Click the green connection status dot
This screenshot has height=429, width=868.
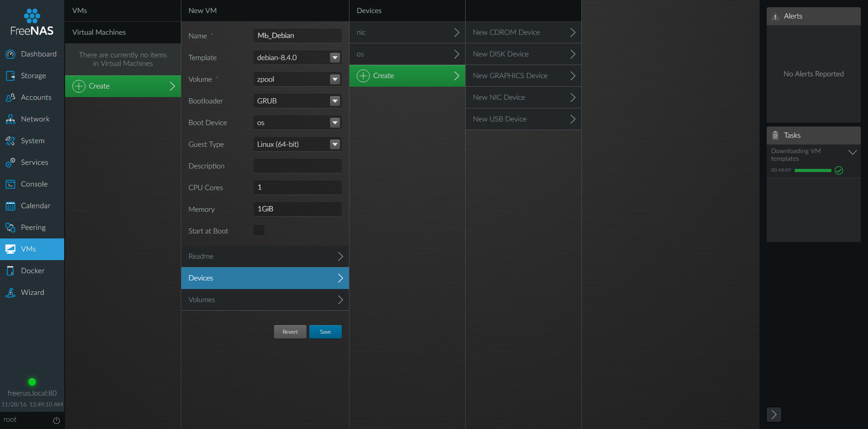pyautogui.click(x=32, y=382)
